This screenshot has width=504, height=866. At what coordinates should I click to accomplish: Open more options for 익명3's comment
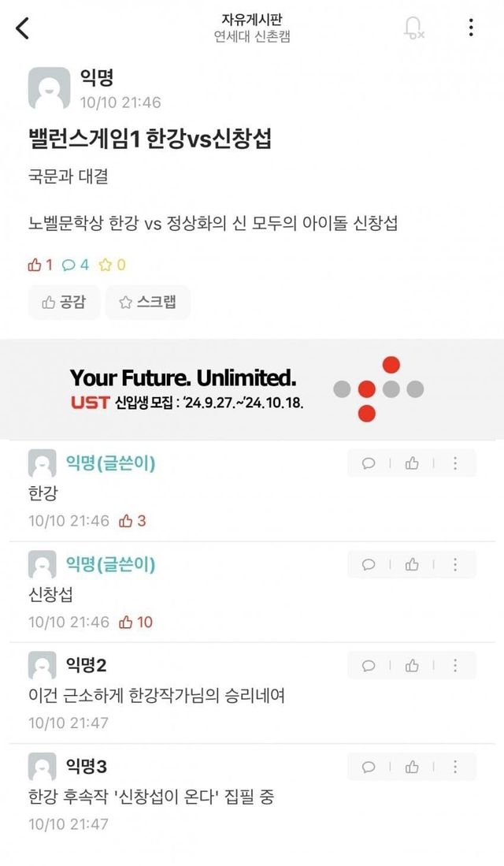455,767
